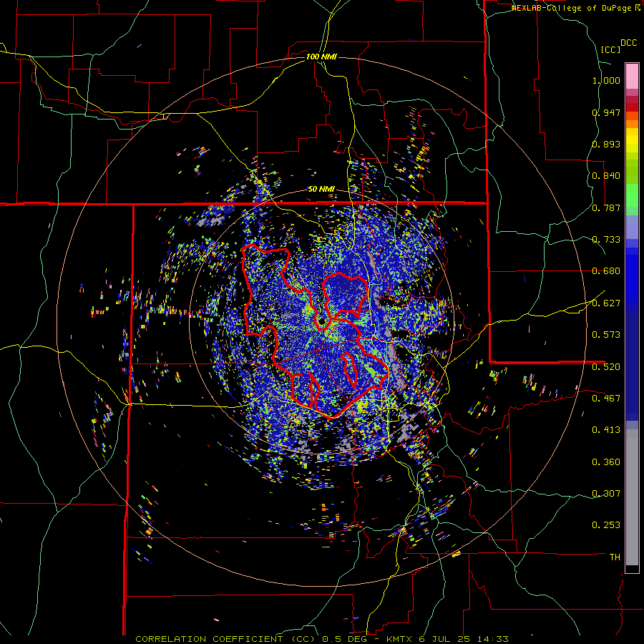Click the 0.253 legend value
Viewport: 644px width, 644px height.
(606, 525)
